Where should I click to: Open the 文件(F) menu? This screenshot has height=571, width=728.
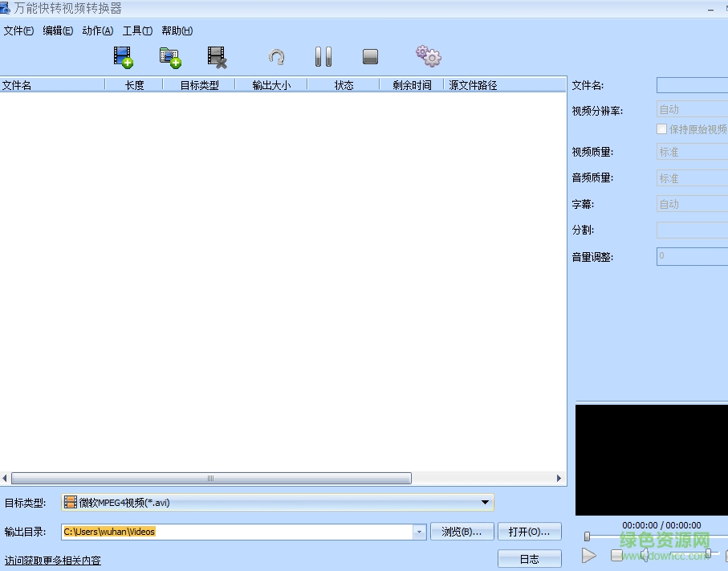click(x=18, y=31)
